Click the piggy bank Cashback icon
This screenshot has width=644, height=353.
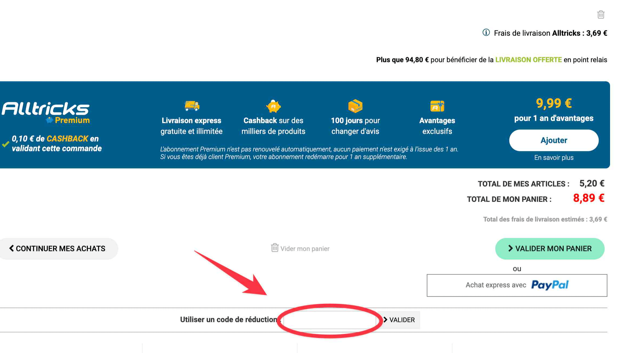point(273,106)
